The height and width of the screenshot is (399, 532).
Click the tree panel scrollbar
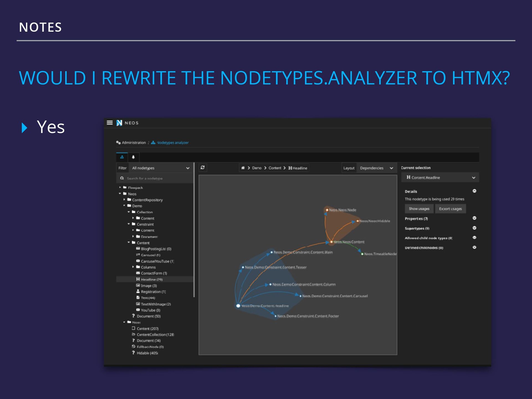click(194, 230)
